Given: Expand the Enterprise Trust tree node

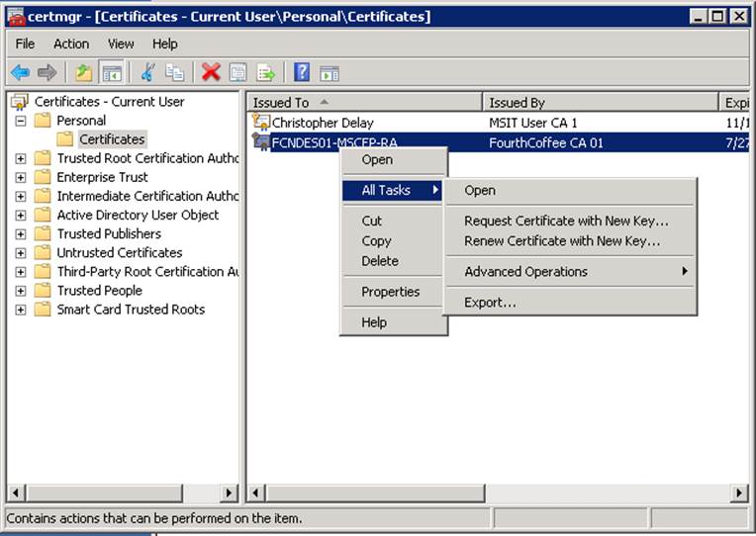Looking at the screenshot, I should pos(21,177).
